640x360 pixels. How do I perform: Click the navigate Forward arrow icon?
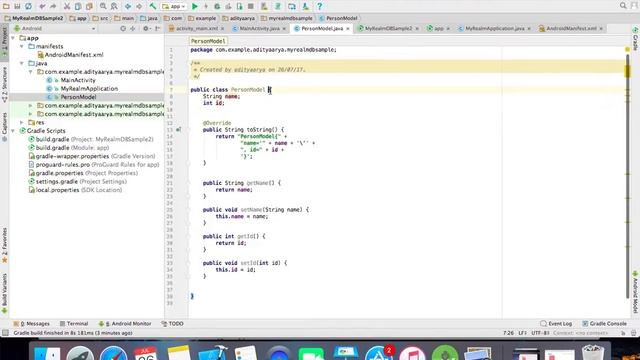pyautogui.click(x=139, y=6)
